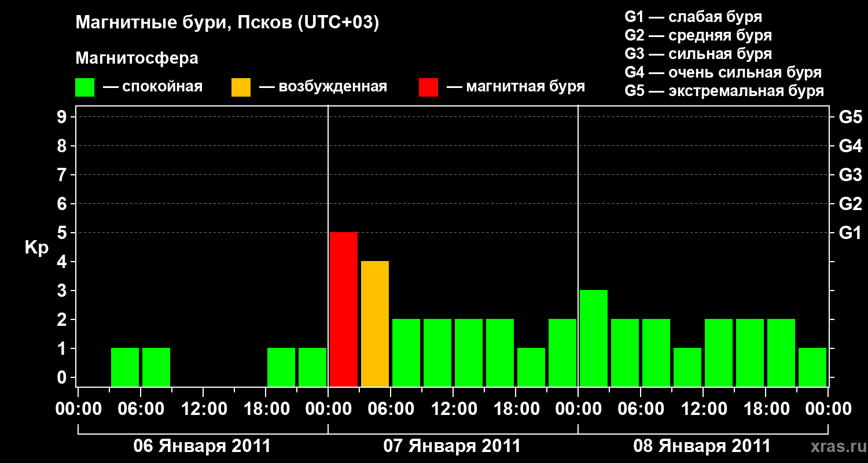Click the red 'магнитная буря' legend swatch
868x463 pixels.
[428, 87]
